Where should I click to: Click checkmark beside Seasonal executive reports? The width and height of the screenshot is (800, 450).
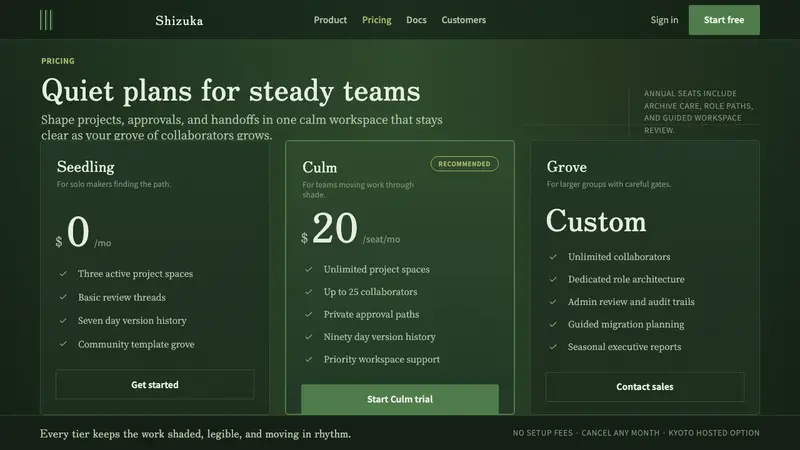553,347
